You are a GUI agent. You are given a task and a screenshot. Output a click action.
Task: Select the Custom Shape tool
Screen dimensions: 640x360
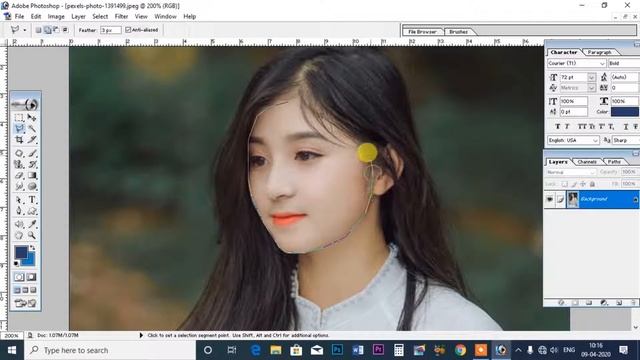(x=32, y=211)
